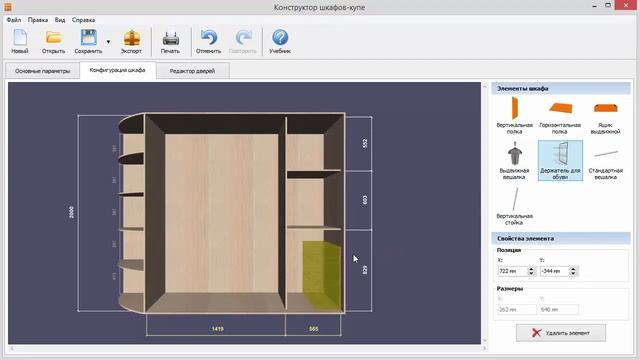Maximize the Конструктор шкафов-купе window
Screen dimensions: 640x360
pos(608,6)
